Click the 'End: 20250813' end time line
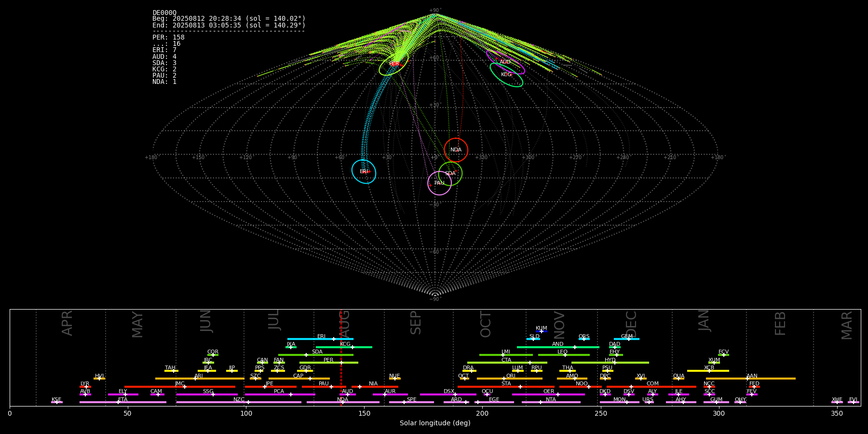This screenshot has width=868, height=434. [229, 25]
